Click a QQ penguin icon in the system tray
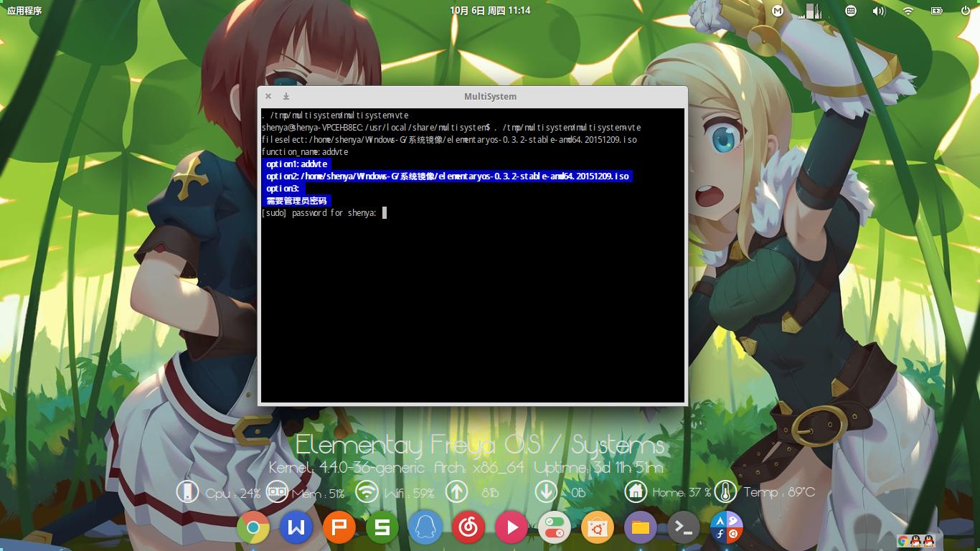Viewport: 980px width, 551px height. tap(915, 541)
